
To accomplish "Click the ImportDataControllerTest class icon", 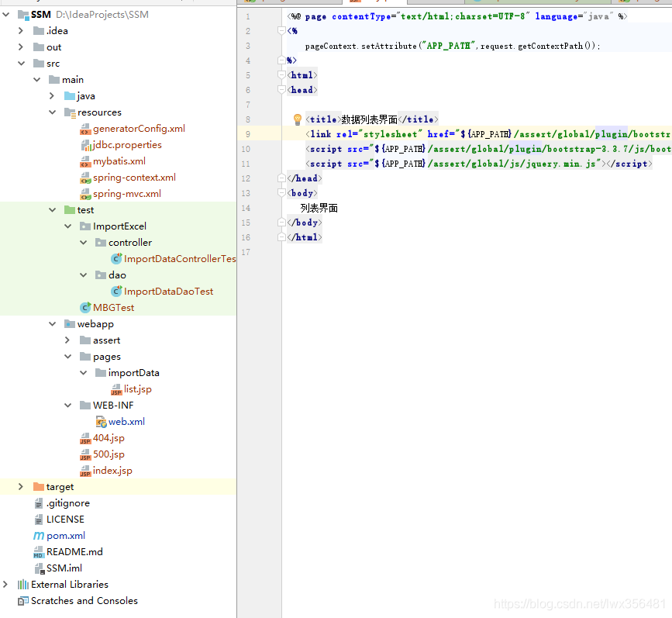I will pos(116,259).
